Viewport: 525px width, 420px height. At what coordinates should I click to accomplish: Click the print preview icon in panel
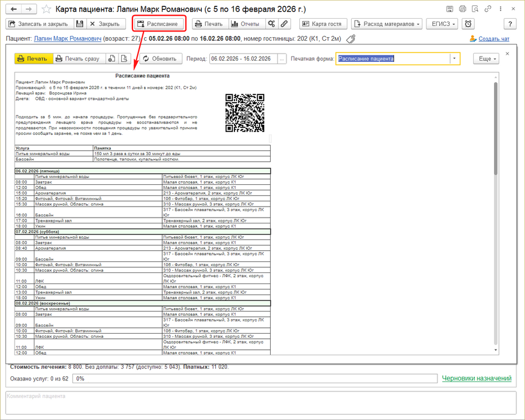(x=124, y=59)
